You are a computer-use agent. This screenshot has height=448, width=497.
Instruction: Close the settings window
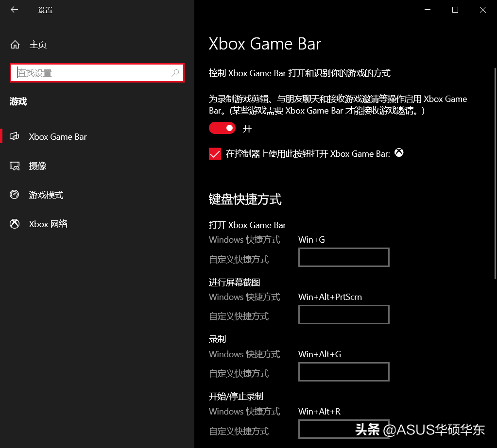tap(483, 10)
